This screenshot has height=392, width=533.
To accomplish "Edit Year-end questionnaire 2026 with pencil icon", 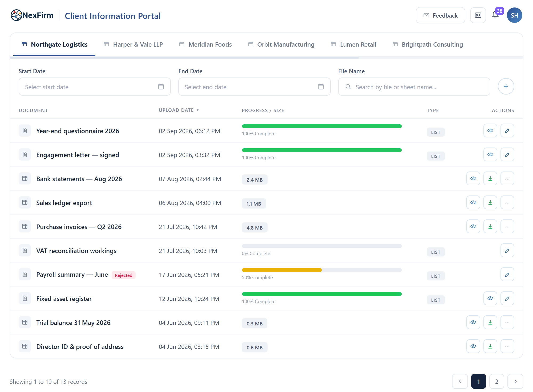I will (x=507, y=130).
